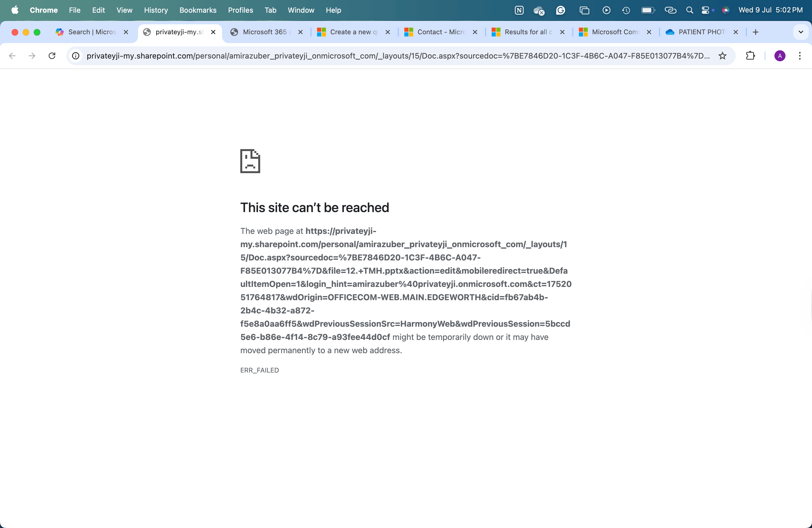Expand the tab search dropdown arrow
The width and height of the screenshot is (812, 528).
point(801,32)
